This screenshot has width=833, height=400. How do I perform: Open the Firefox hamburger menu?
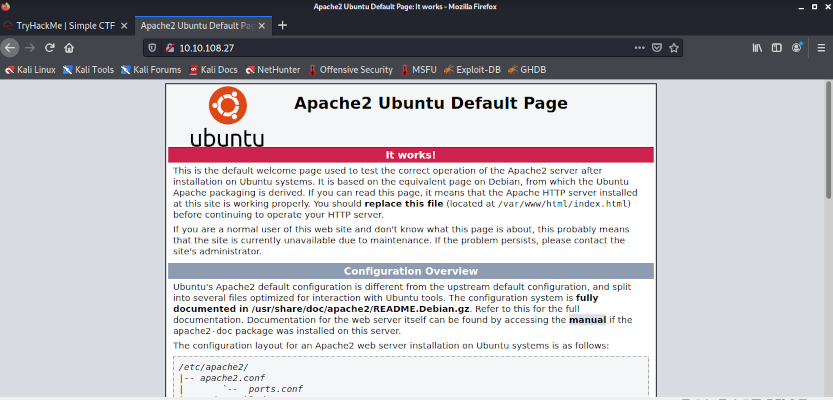(820, 47)
